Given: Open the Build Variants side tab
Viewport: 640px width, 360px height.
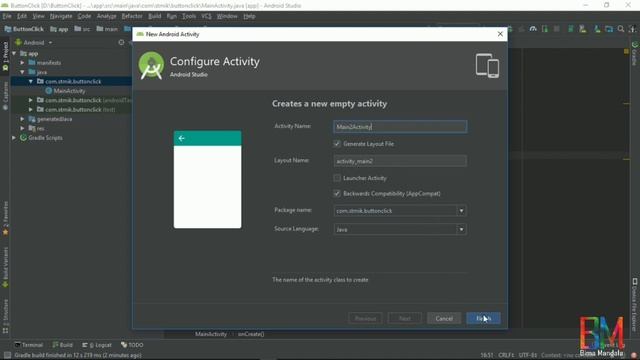Looking at the screenshot, I should pos(5,267).
